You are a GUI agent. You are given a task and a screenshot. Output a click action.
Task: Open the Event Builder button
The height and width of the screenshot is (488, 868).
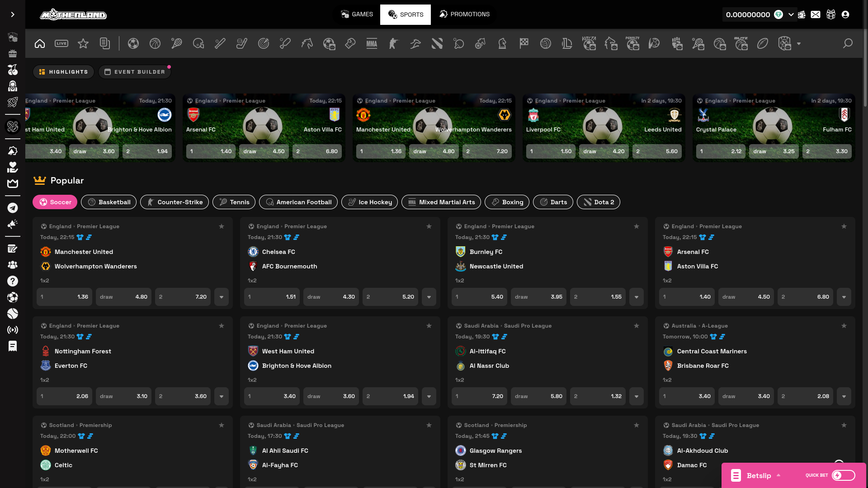tap(135, 72)
